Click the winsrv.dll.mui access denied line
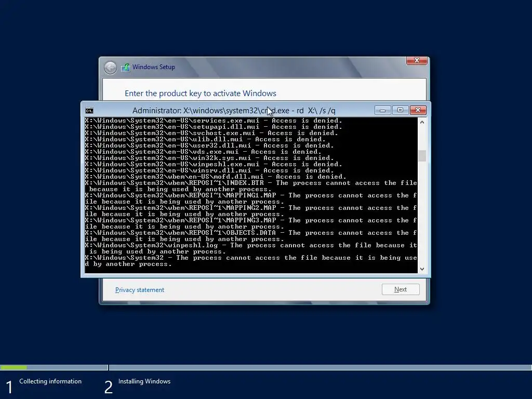Viewport: 532px width, 399px height. pos(209,170)
